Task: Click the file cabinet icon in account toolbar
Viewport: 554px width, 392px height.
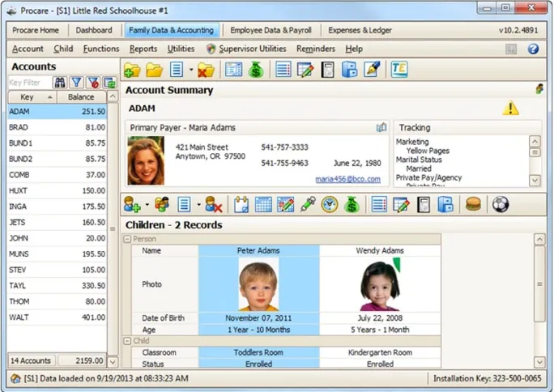Action: click(x=349, y=70)
